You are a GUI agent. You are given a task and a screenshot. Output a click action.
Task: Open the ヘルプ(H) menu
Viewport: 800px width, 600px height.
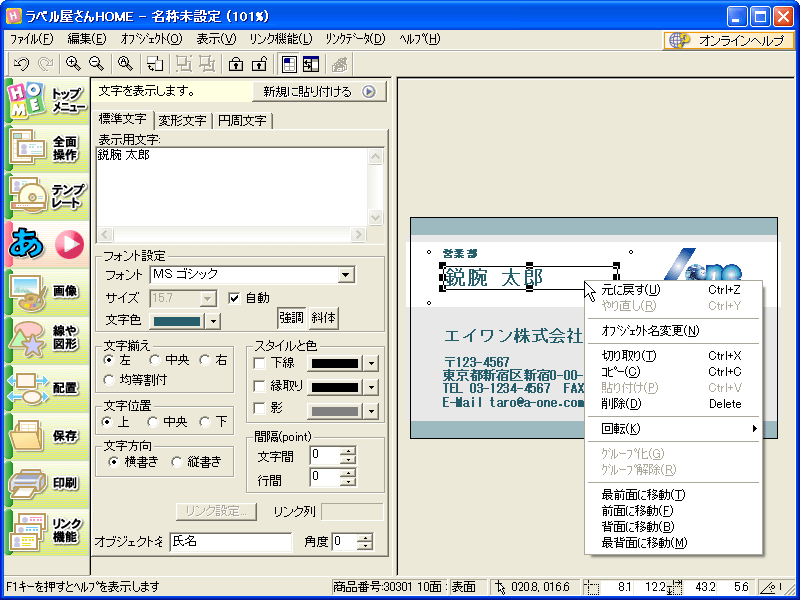(x=419, y=39)
